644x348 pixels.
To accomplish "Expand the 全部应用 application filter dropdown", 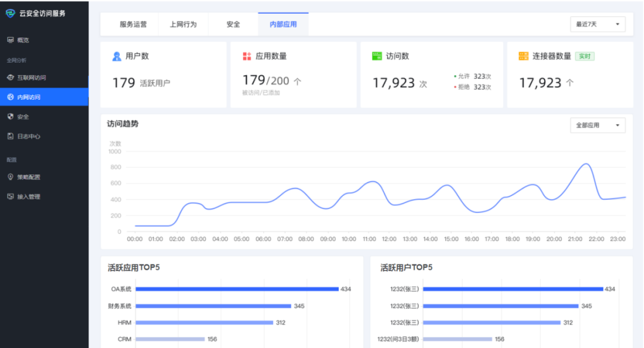I will point(597,125).
